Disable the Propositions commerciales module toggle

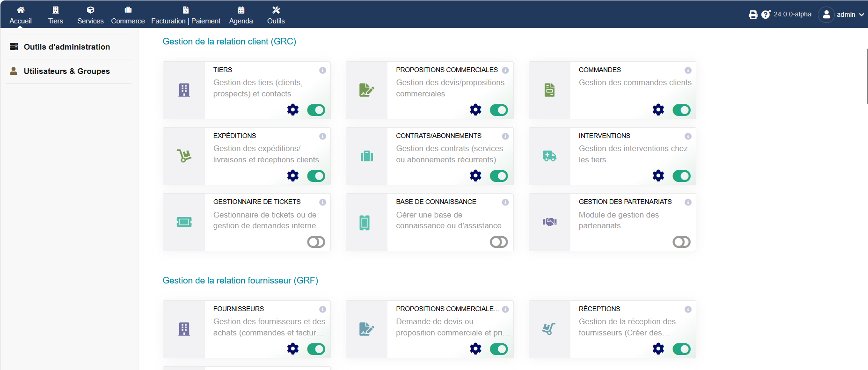499,110
